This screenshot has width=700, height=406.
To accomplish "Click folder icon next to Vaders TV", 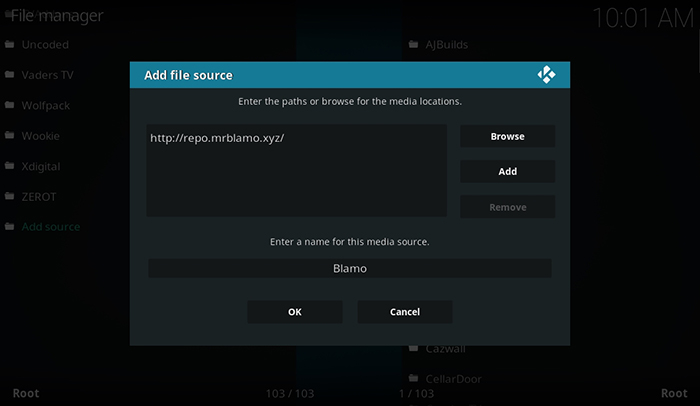I will click(9, 75).
